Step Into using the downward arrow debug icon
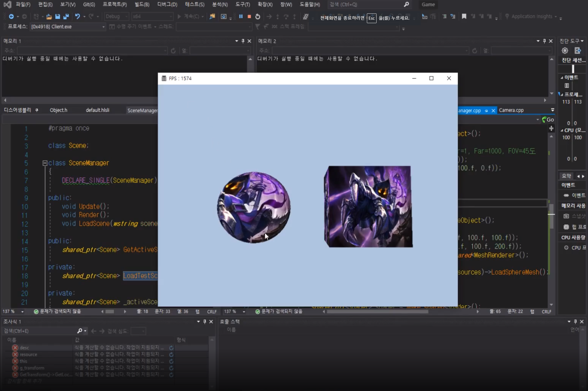 (x=277, y=16)
